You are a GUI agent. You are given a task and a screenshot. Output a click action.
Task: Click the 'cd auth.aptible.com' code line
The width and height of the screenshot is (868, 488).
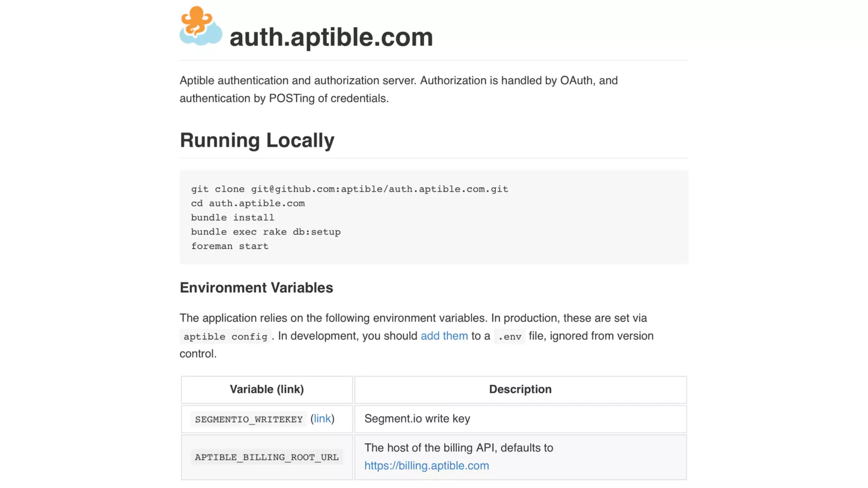click(248, 203)
